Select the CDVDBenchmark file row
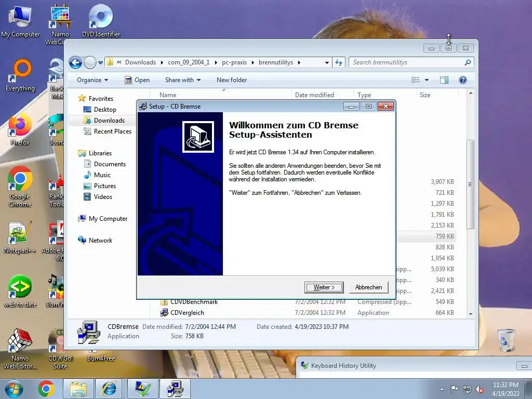532x399 pixels. click(307, 302)
